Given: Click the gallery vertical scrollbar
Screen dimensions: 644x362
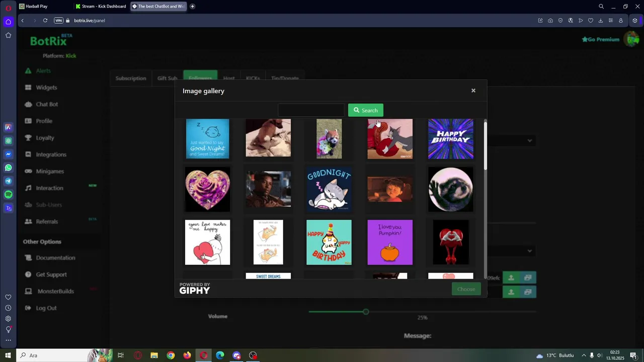Looking at the screenshot, I should [486, 146].
